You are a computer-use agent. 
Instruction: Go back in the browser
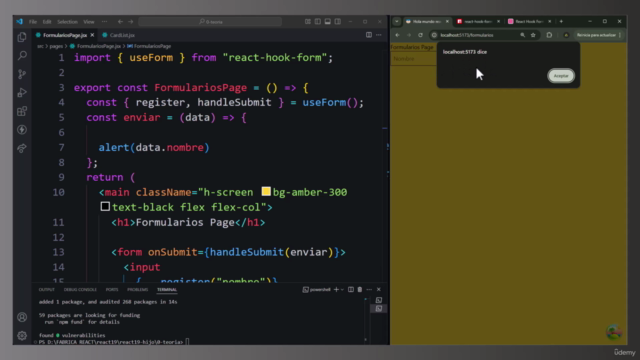[x=397, y=35]
